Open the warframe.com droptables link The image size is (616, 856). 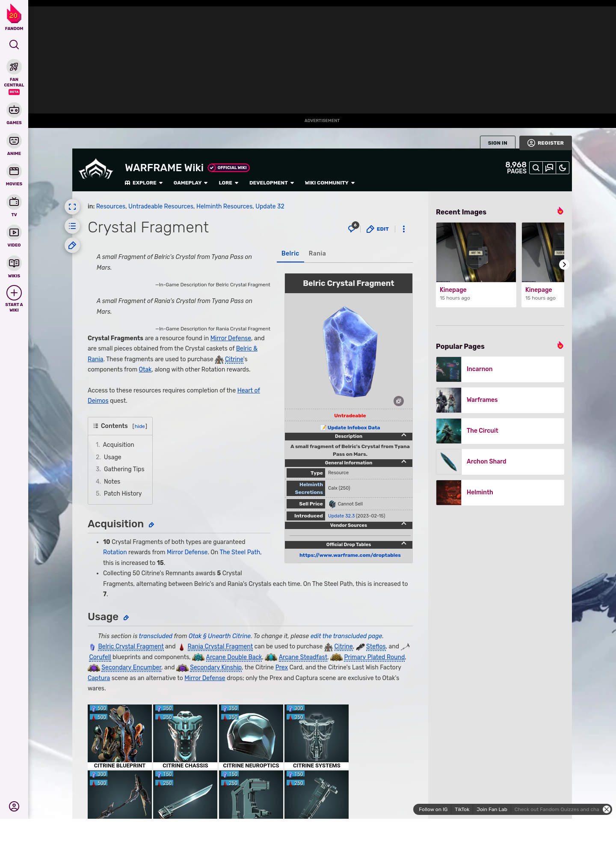pos(350,555)
